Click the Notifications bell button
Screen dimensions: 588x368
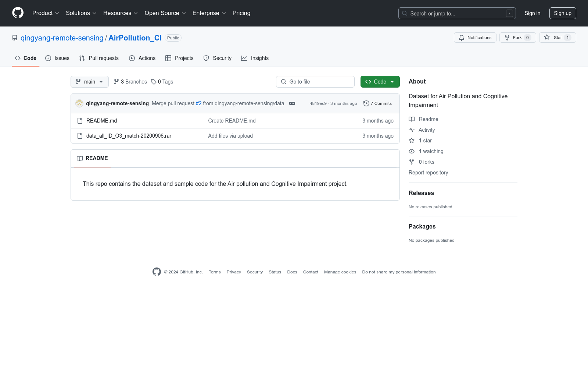475,38
